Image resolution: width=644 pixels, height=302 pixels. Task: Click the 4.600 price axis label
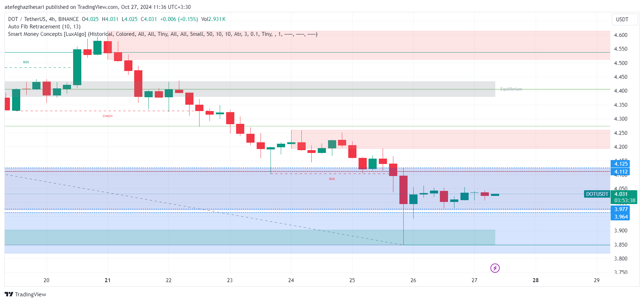[621, 35]
